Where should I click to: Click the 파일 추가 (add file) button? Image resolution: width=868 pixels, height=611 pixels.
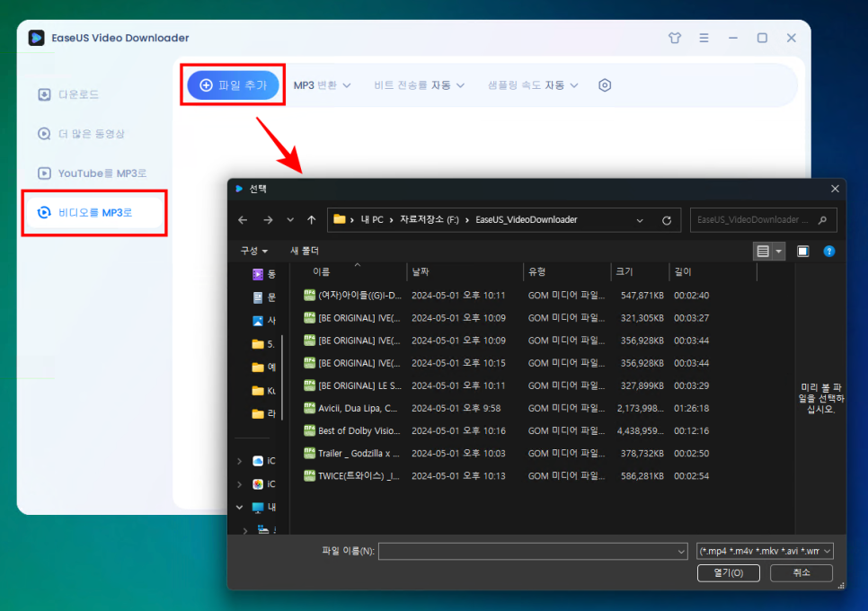[x=233, y=85]
